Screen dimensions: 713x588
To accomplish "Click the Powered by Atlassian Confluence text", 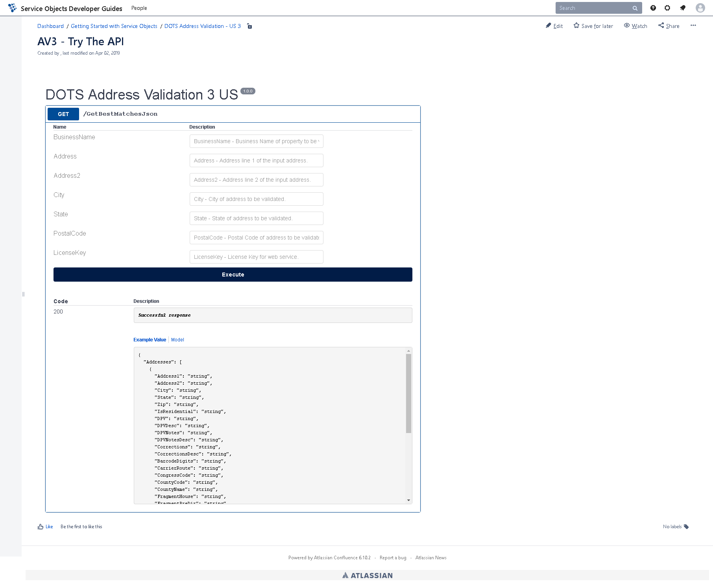I will coord(329,558).
